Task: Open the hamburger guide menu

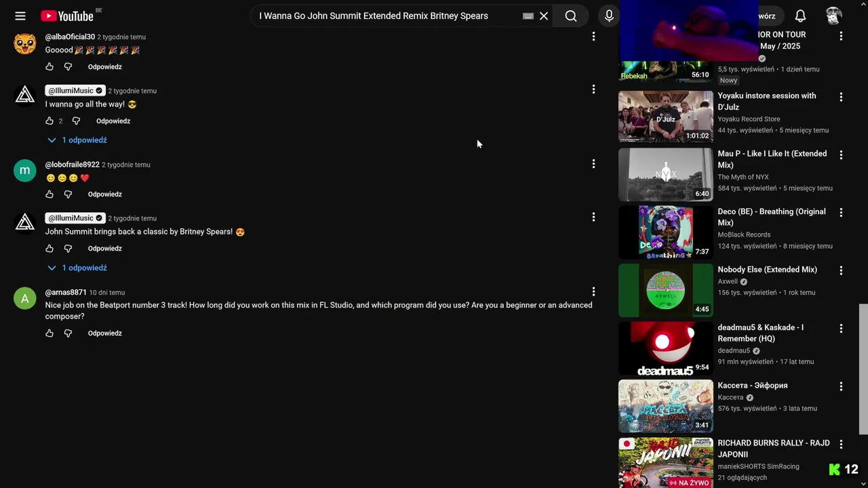Action: pos(20,16)
